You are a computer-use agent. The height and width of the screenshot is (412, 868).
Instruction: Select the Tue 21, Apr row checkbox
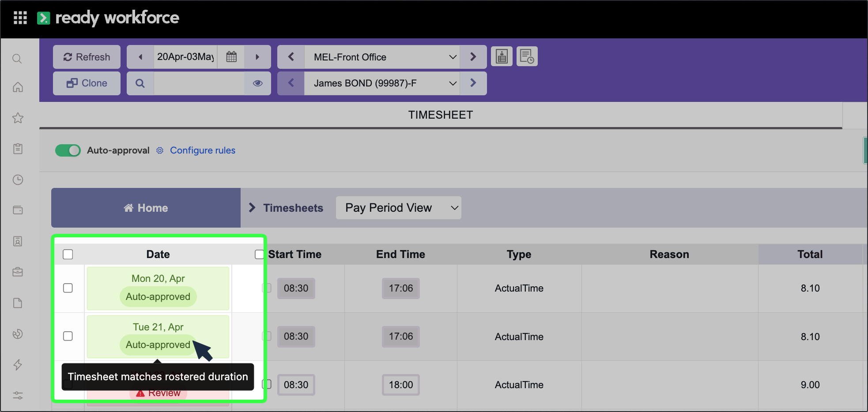[68, 336]
